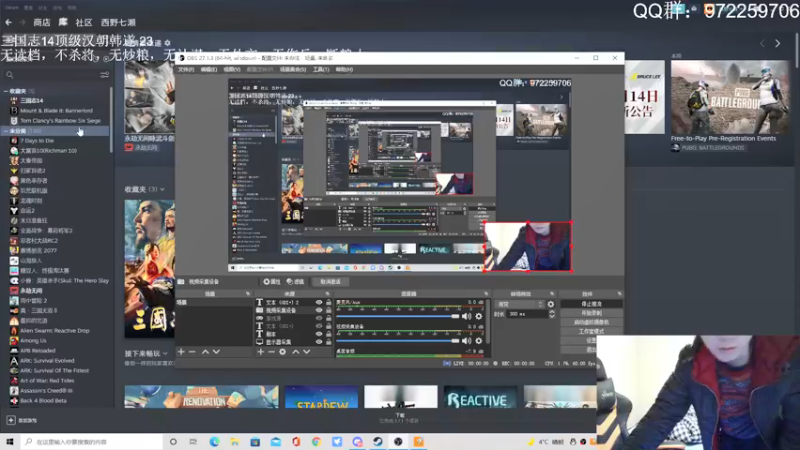Image resolution: width=800 pixels, height=450 pixels.
Task: Click the 取消激活 button in OBS
Action: [330, 282]
